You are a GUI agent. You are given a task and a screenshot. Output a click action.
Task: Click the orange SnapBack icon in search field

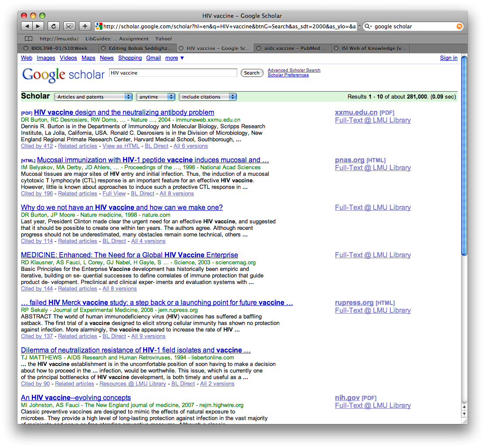(459, 27)
